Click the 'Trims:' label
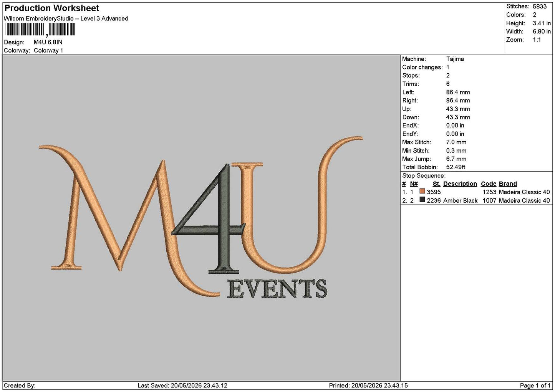Image resolution: width=555 pixels, height=392 pixels. (411, 84)
